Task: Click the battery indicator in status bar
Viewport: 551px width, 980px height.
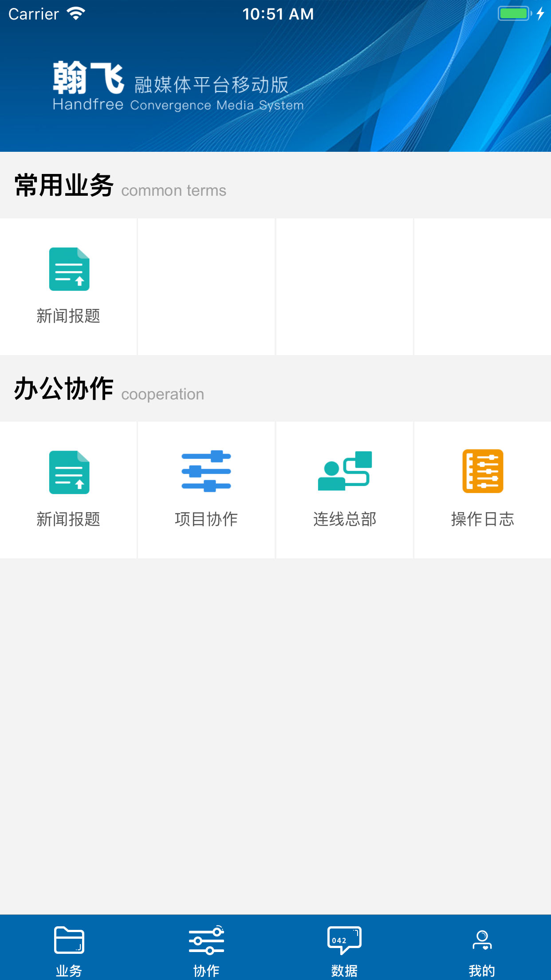Action: [514, 13]
